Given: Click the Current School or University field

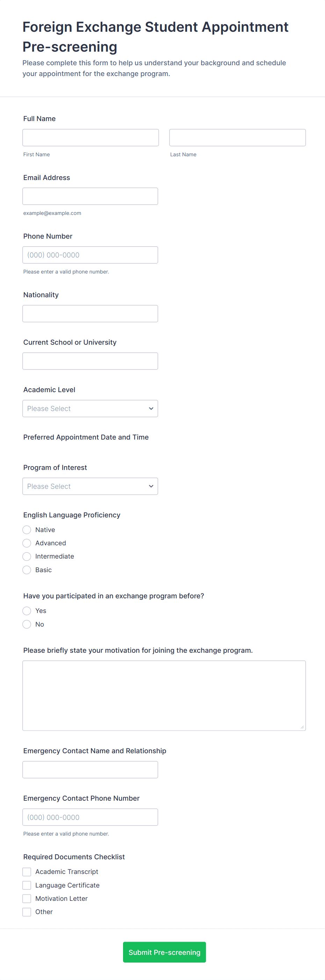Looking at the screenshot, I should coord(90,361).
